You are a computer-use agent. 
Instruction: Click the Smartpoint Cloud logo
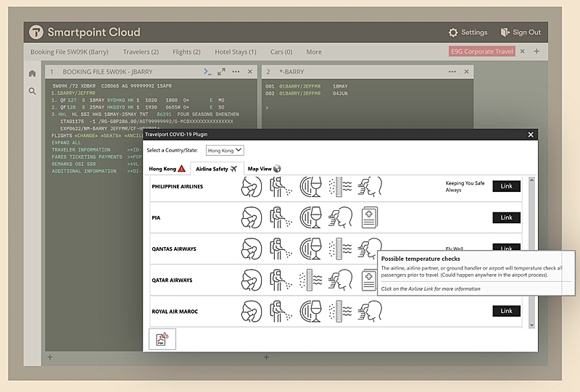point(36,32)
